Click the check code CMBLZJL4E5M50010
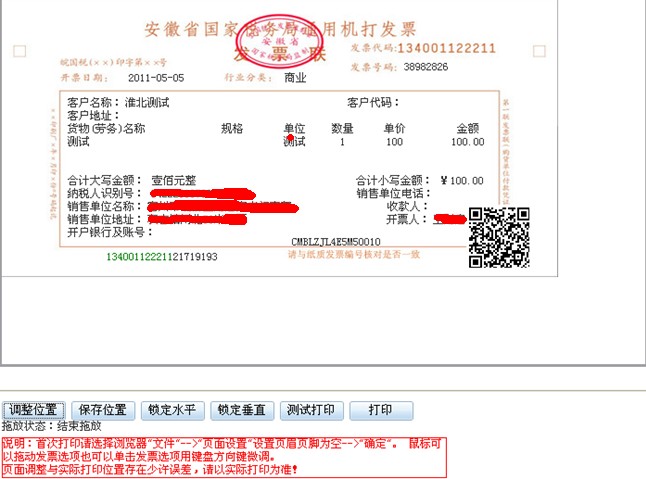Screen dimensions: 646x479 (x=335, y=242)
